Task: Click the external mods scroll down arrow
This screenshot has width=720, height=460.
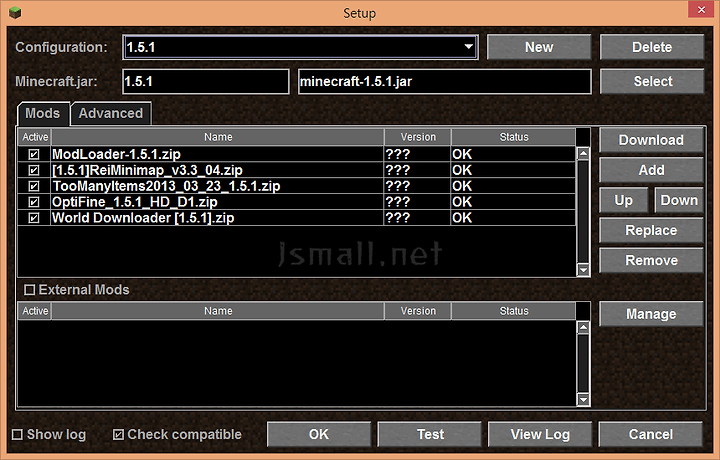Action: (583, 399)
